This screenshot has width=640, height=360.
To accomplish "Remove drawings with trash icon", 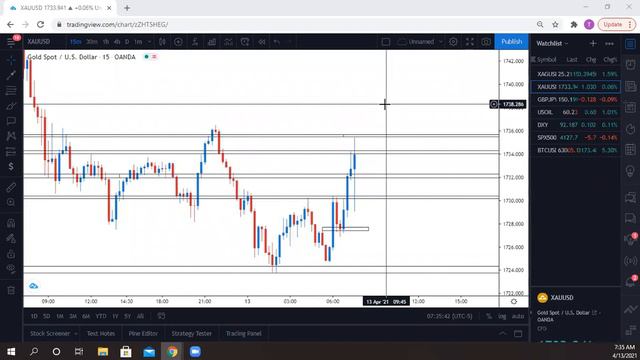I will pos(11,290).
